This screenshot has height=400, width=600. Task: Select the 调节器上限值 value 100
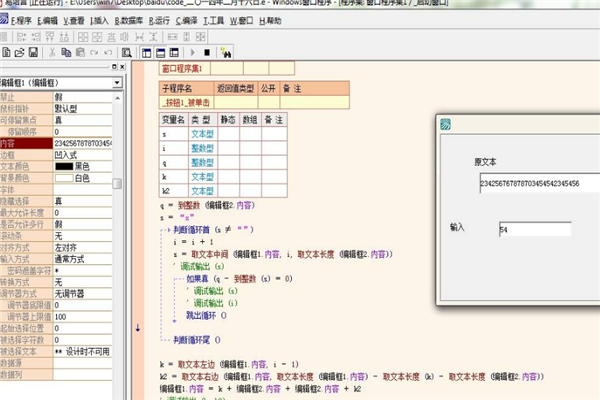point(83,317)
